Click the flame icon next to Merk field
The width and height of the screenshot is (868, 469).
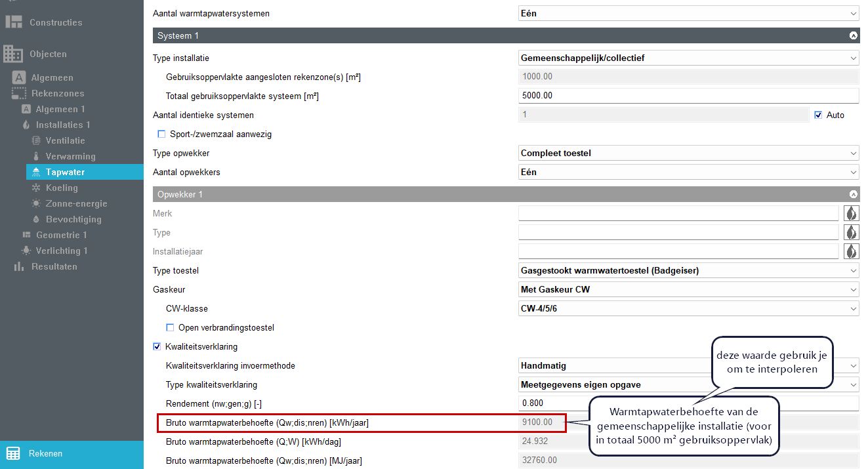tap(852, 213)
